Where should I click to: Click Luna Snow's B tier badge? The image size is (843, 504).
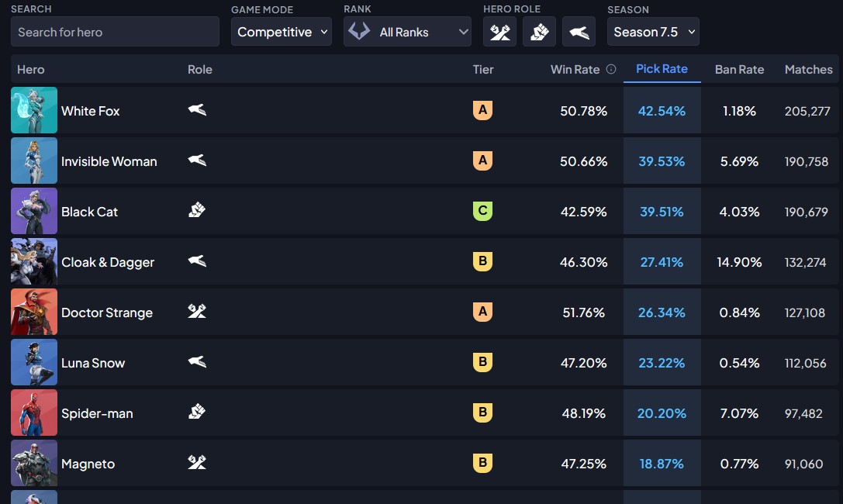click(x=482, y=362)
